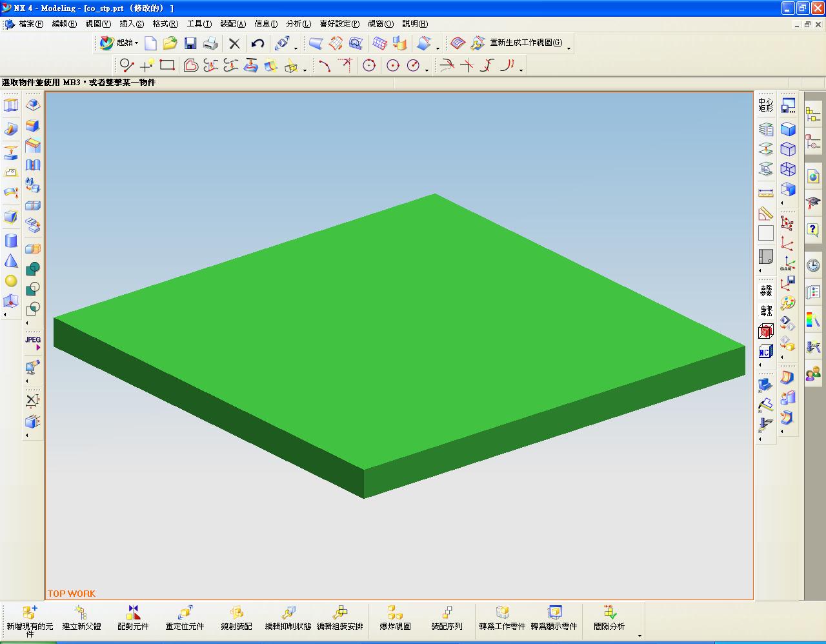Image resolution: width=826 pixels, height=644 pixels.
Task: Open the 裝配(A) menu
Action: [233, 24]
